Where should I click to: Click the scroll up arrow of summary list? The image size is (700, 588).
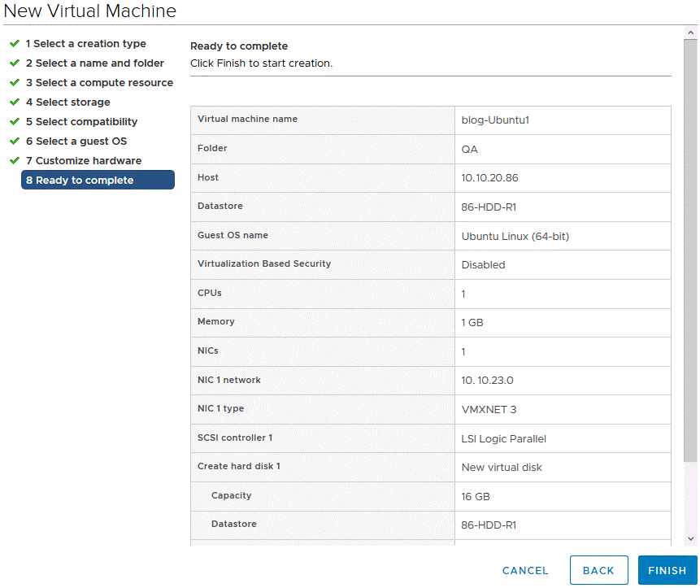[691, 31]
